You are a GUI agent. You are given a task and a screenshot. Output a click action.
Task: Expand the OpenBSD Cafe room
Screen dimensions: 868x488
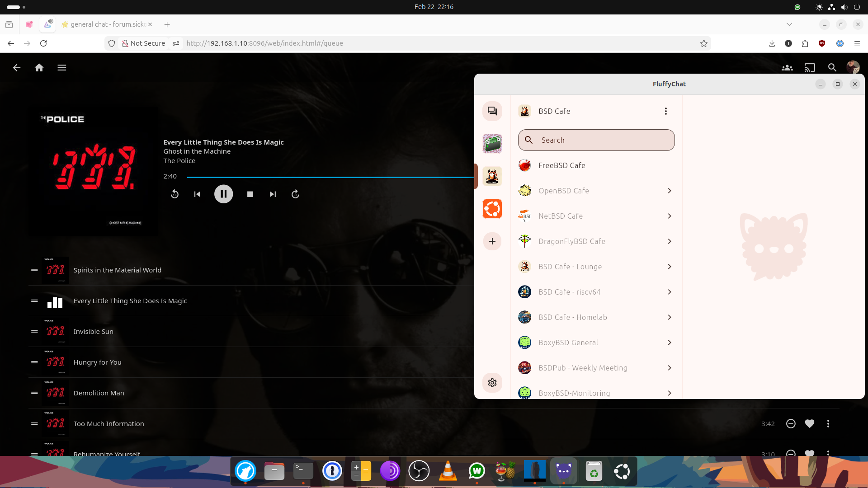click(x=670, y=190)
